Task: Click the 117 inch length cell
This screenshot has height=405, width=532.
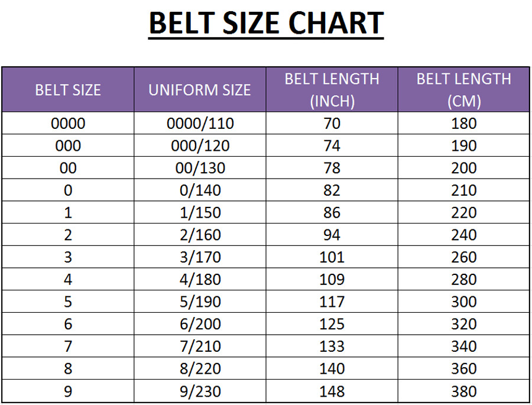Action: (x=332, y=302)
